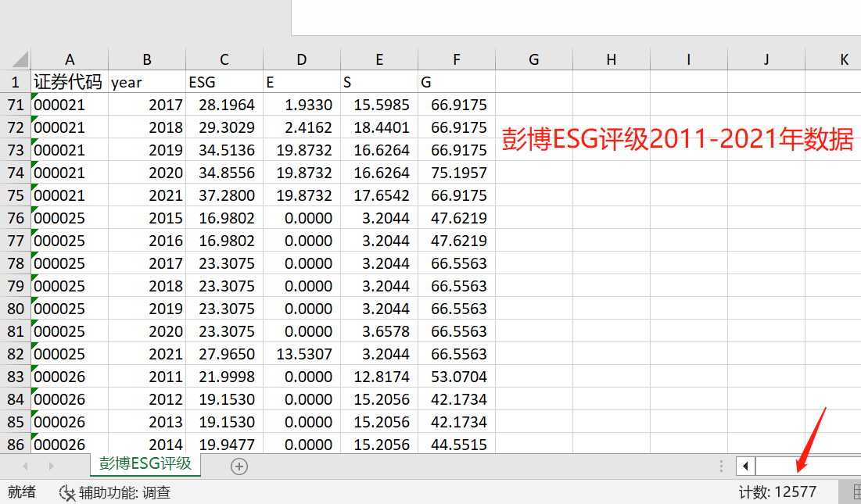Select cell with value 2.4162

click(x=302, y=127)
